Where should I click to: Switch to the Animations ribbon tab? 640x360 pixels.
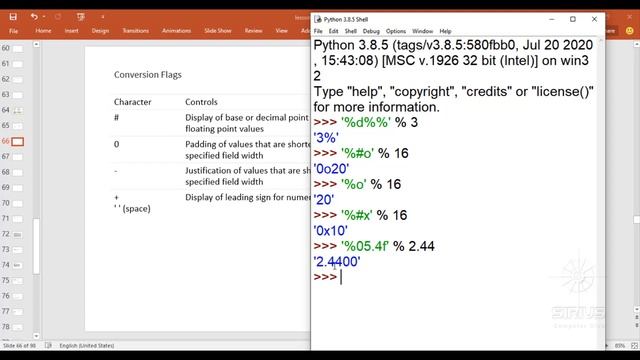click(176, 31)
